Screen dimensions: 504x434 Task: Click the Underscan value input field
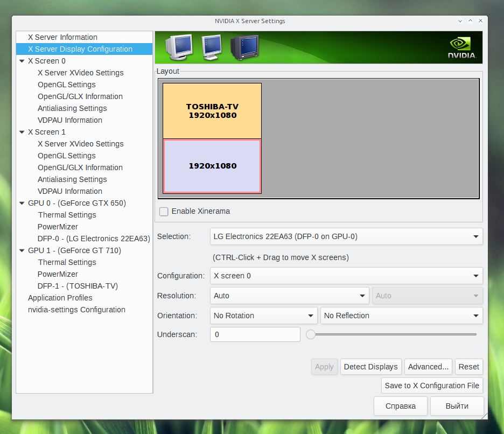click(255, 334)
